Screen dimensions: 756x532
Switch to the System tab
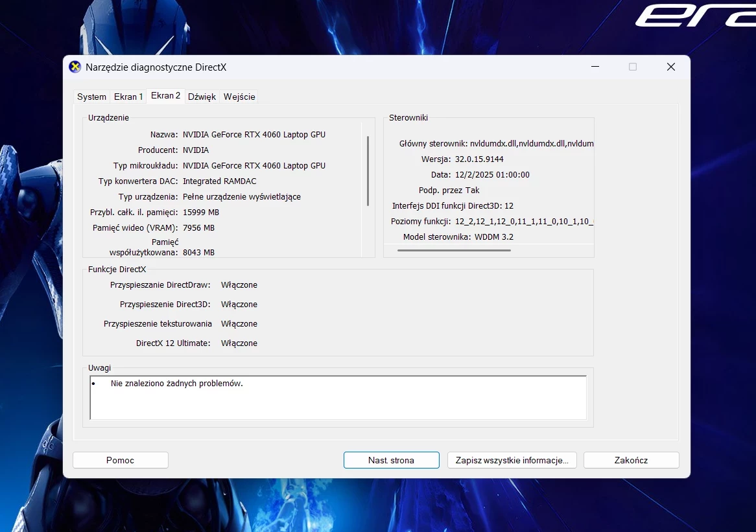click(91, 96)
